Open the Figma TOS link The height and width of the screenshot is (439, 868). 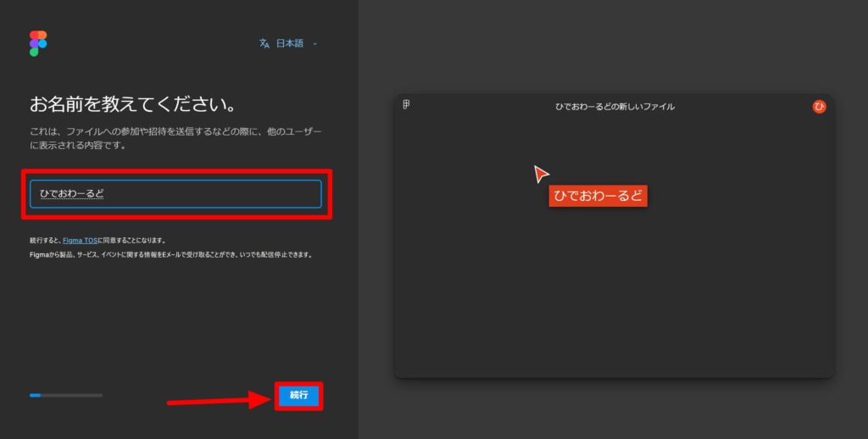click(81, 241)
